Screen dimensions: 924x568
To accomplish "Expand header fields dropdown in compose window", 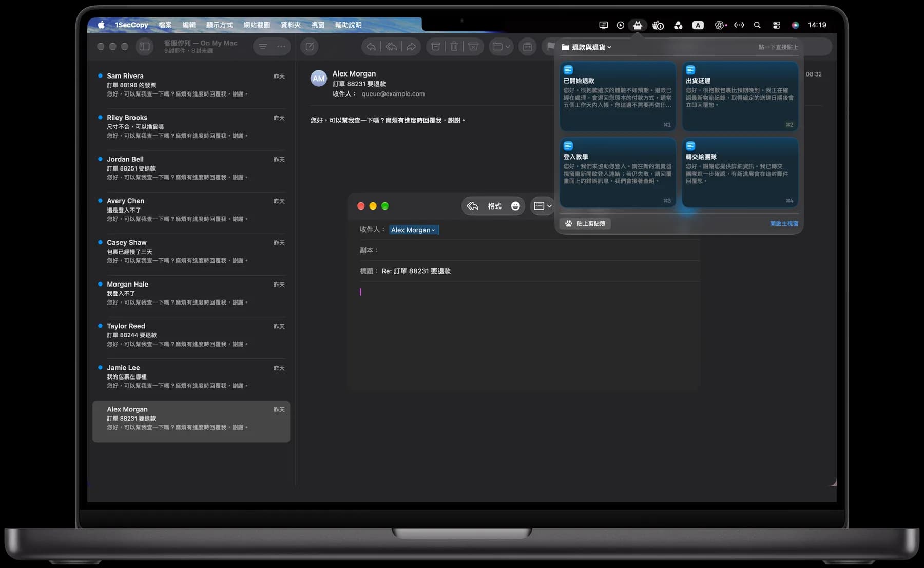I will pos(543,206).
